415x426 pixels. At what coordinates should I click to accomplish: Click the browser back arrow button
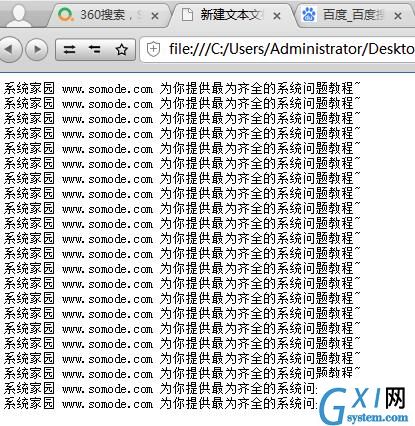[x=9, y=49]
